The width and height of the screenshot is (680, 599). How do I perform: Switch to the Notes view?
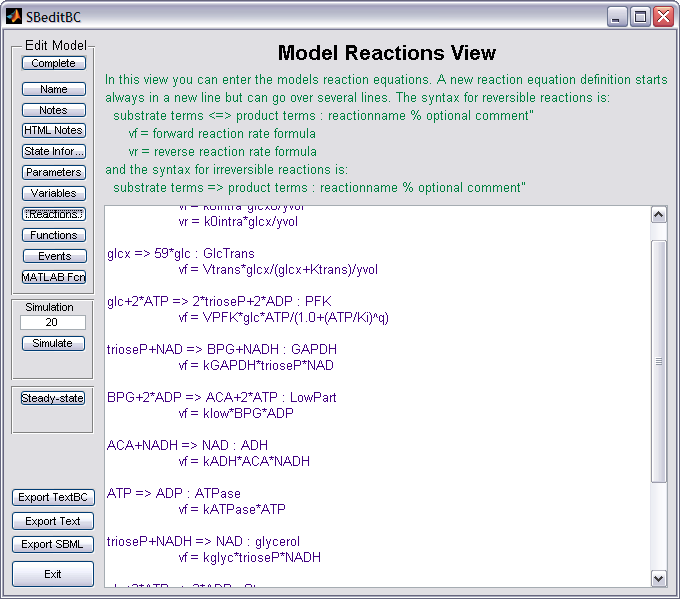click(53, 110)
